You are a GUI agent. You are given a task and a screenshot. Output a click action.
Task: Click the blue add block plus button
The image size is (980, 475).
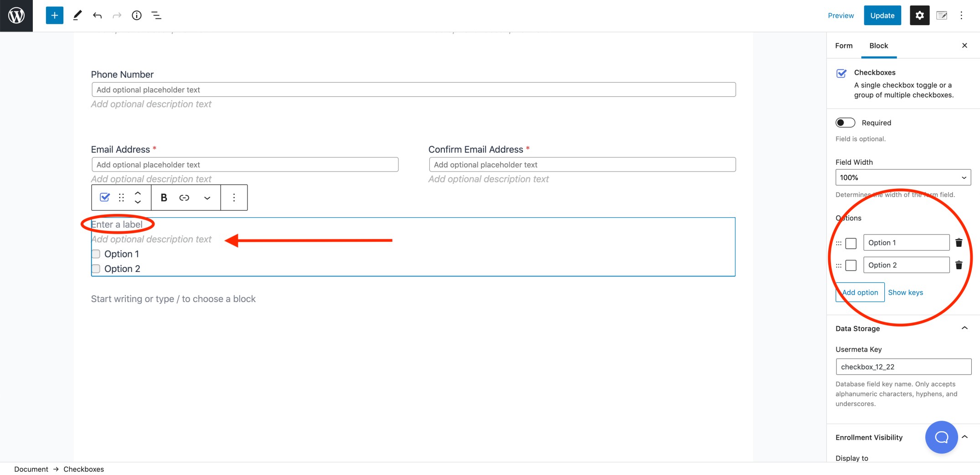click(54, 16)
